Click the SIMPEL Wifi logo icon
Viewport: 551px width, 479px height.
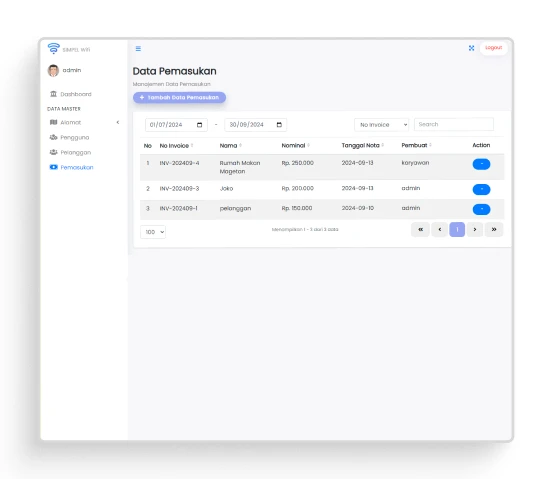pos(54,48)
